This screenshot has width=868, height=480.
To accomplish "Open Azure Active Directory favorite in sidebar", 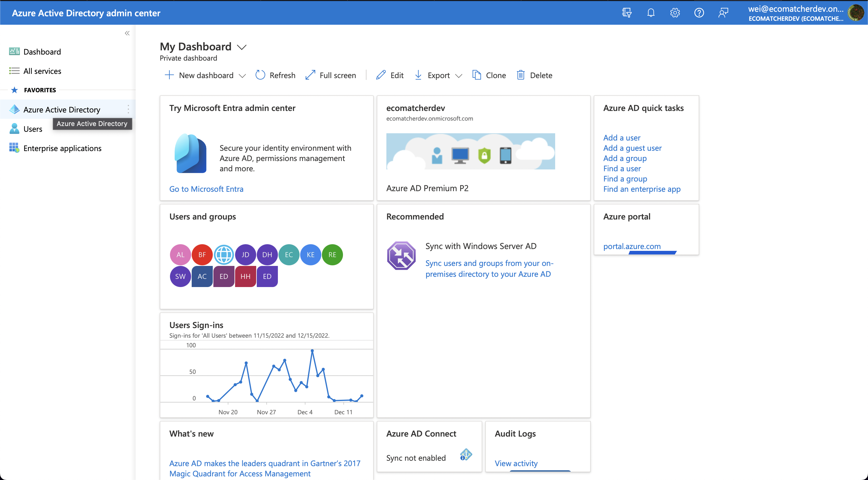I will (68, 109).
